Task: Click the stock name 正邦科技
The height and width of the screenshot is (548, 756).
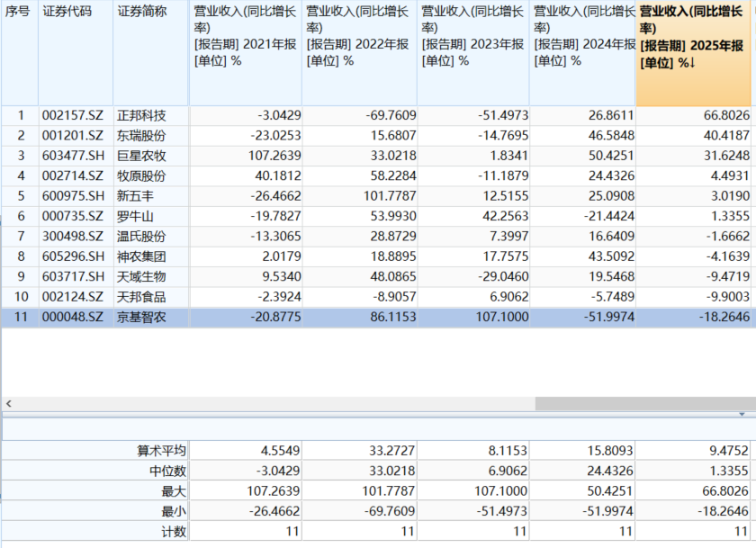Action: 141,116
